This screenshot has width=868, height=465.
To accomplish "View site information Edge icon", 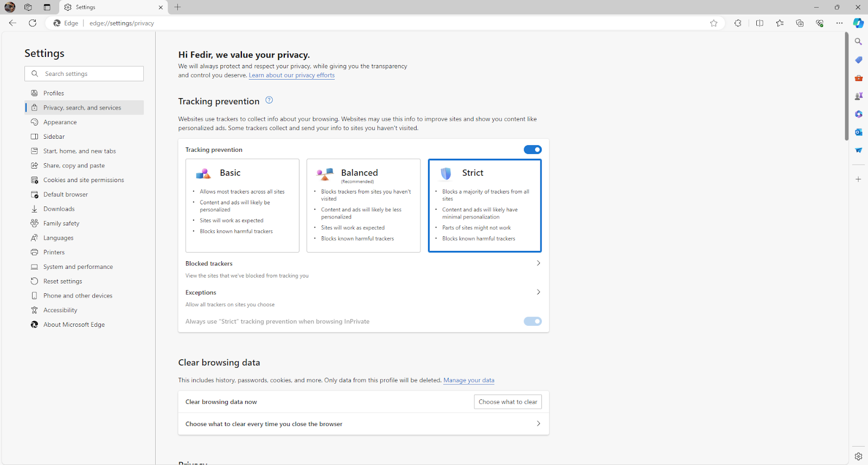I will tap(66, 23).
